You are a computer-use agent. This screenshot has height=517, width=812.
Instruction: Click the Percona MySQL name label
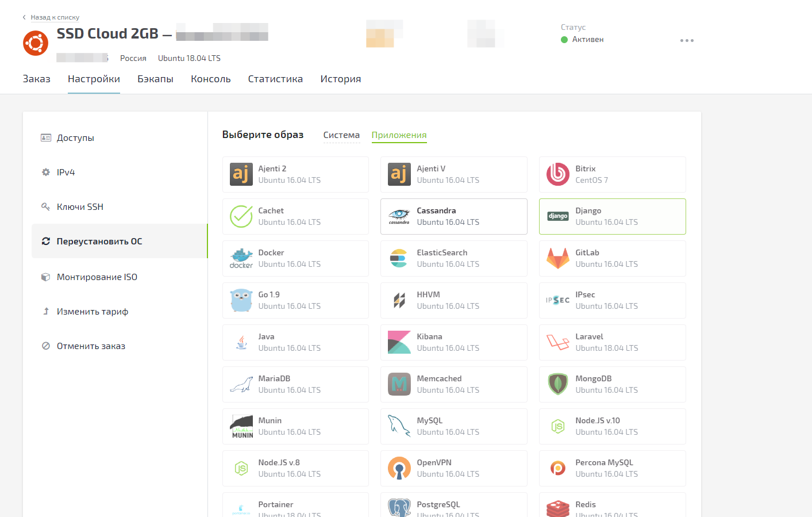605,462
